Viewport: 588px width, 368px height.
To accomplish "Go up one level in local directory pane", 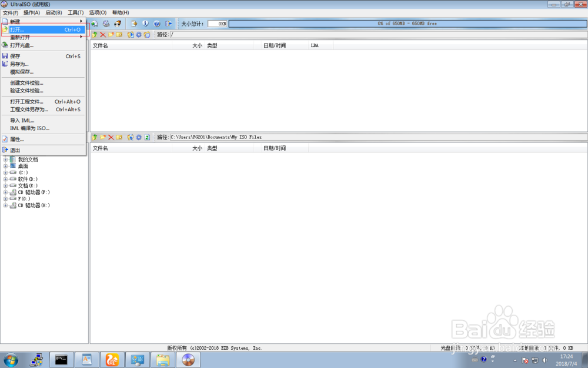I will [x=95, y=137].
